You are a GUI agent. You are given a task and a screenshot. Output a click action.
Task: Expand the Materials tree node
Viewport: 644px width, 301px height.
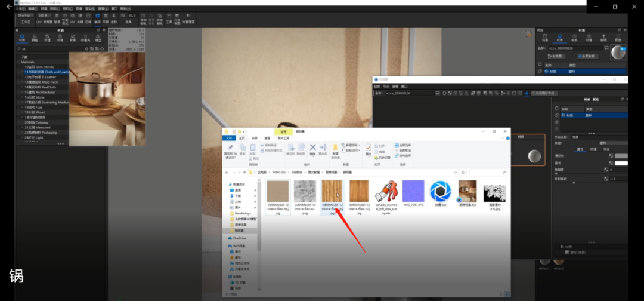tap(18, 62)
